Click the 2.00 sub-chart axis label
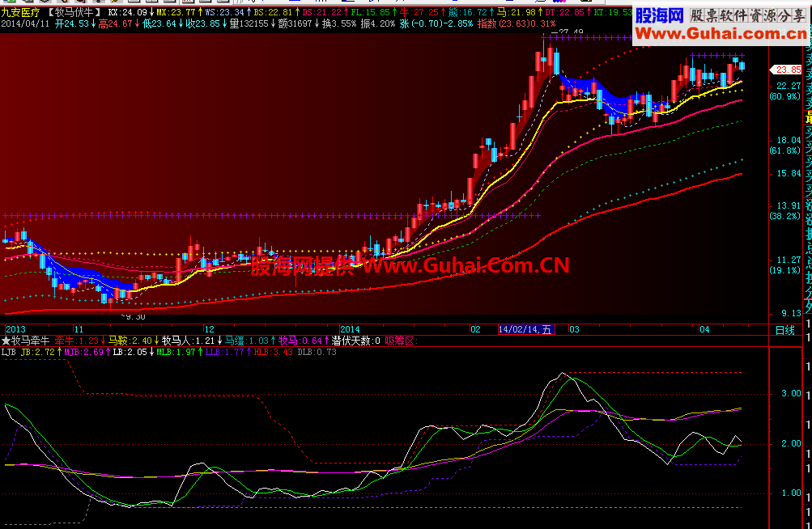The width and height of the screenshot is (812, 529). coord(791,444)
